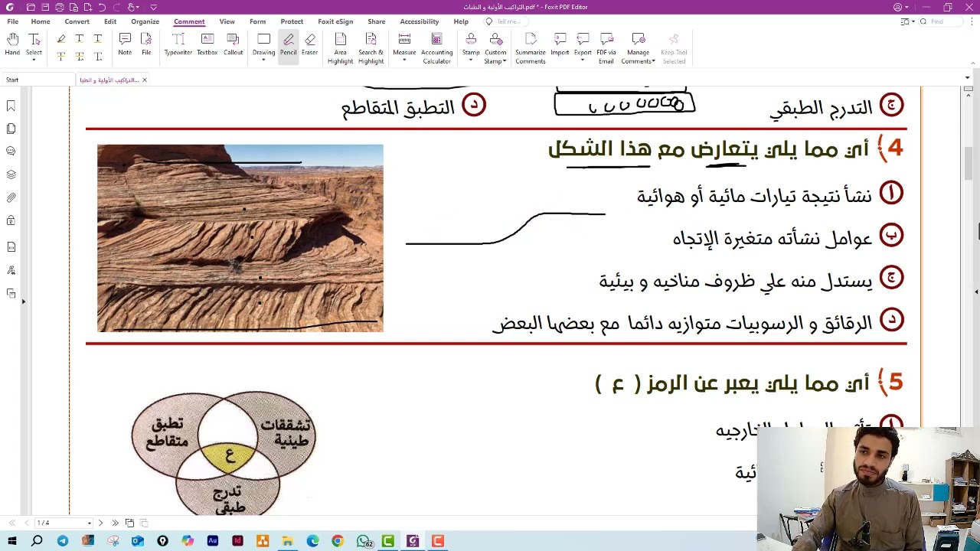
Task: Activate the Highlight text markup tool
Action: (61, 38)
